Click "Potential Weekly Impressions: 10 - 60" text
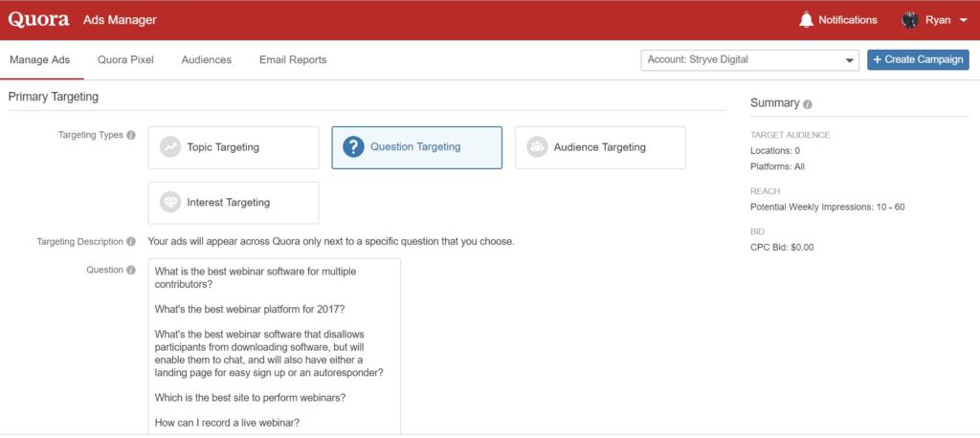Viewport: 980px width, 438px height. [828, 207]
